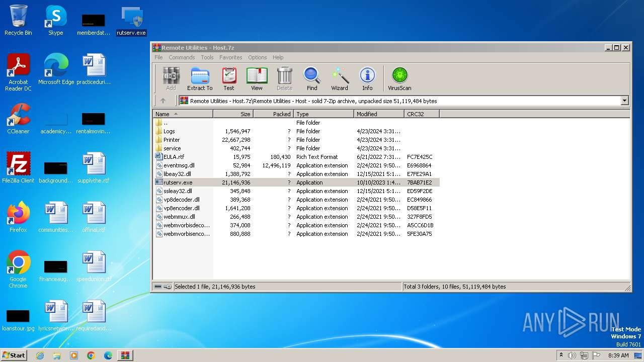The height and width of the screenshot is (362, 644).
Task: Select the Logs folder row
Action: click(x=296, y=131)
